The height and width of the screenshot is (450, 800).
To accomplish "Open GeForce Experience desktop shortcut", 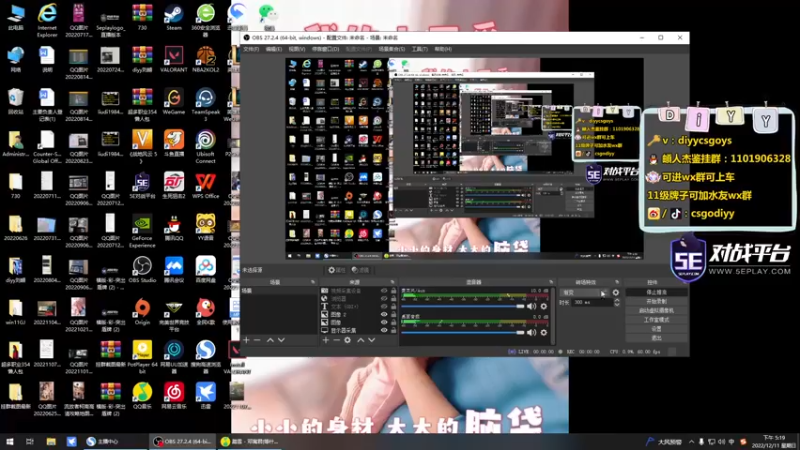I will pos(142,231).
